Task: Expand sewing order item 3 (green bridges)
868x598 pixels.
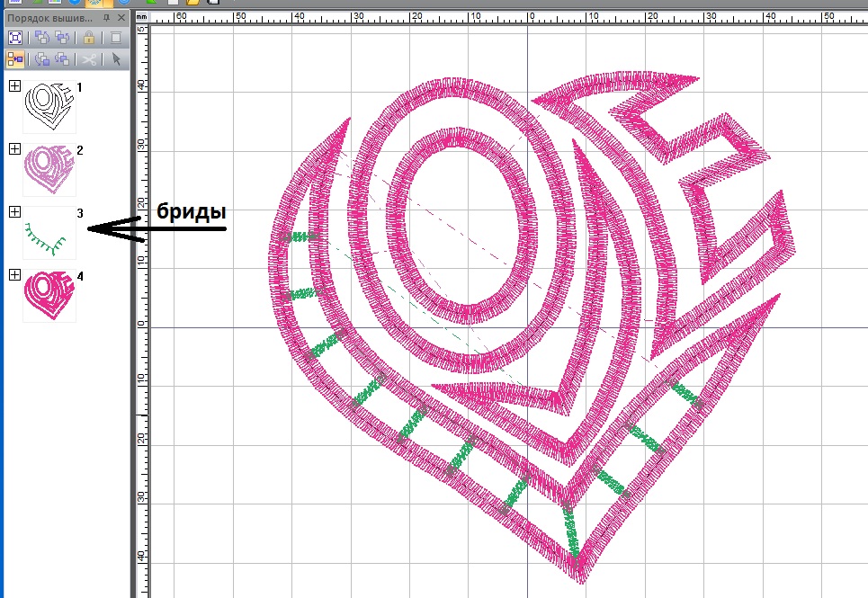Action: 15,212
